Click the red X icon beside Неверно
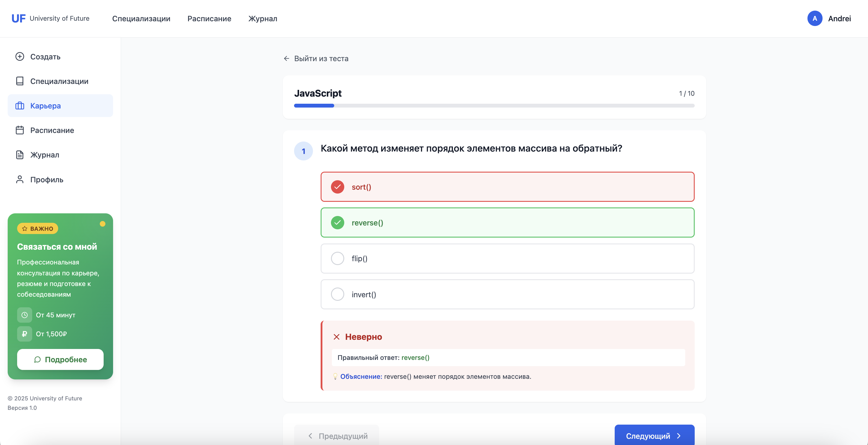 point(336,337)
